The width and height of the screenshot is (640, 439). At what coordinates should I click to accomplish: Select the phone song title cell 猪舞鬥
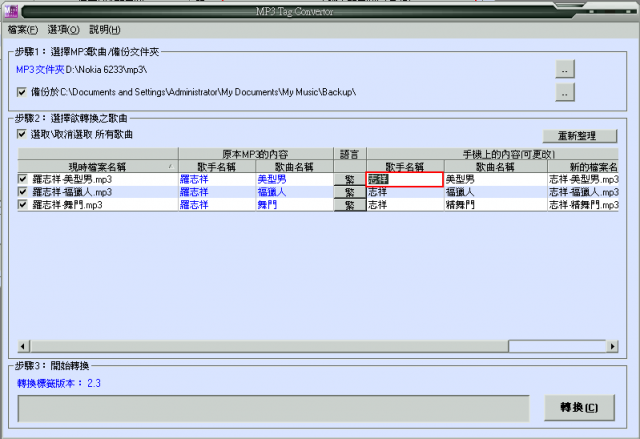[496, 204]
